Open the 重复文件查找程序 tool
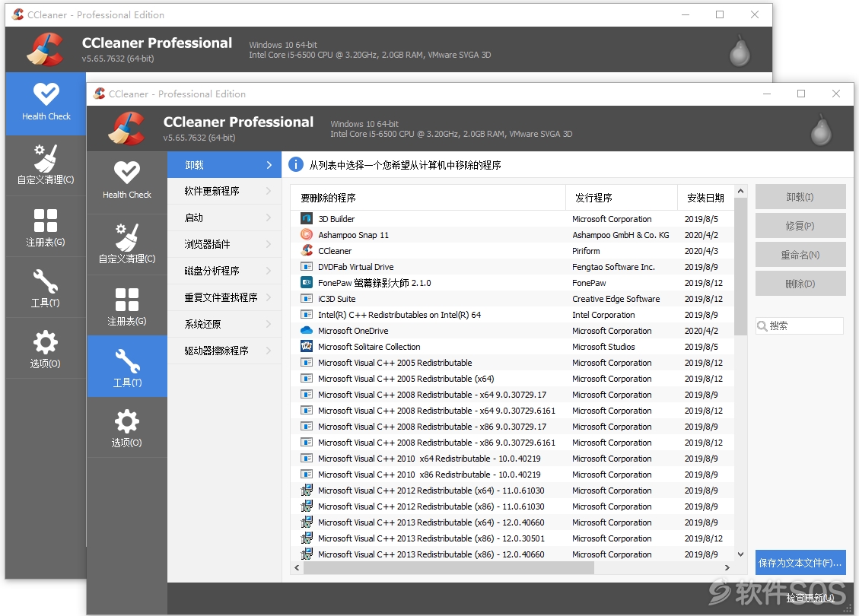The image size is (859, 616). tap(224, 297)
